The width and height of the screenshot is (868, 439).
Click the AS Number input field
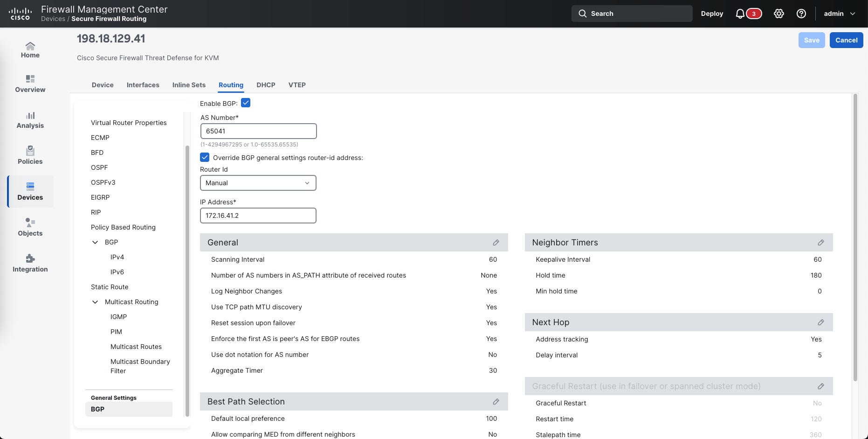pos(258,131)
